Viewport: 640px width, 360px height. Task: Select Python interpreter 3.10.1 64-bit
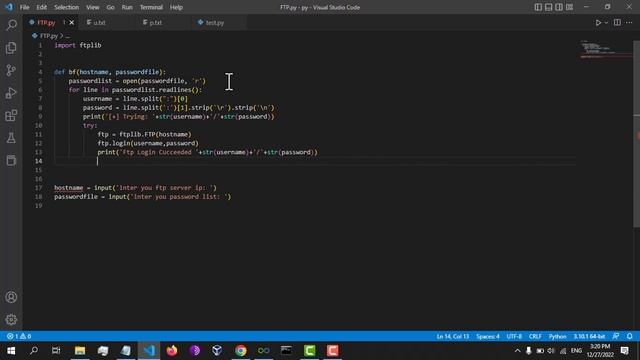coord(589,336)
